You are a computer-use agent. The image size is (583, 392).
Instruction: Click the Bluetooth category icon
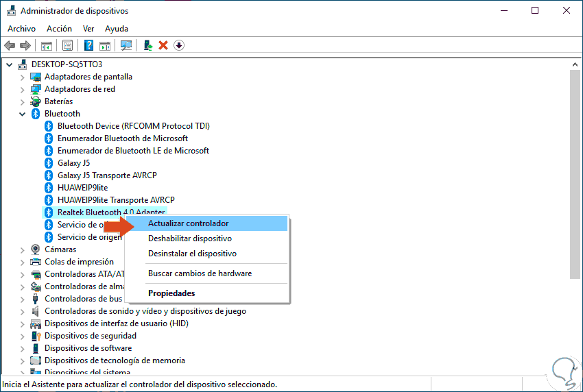(x=36, y=114)
